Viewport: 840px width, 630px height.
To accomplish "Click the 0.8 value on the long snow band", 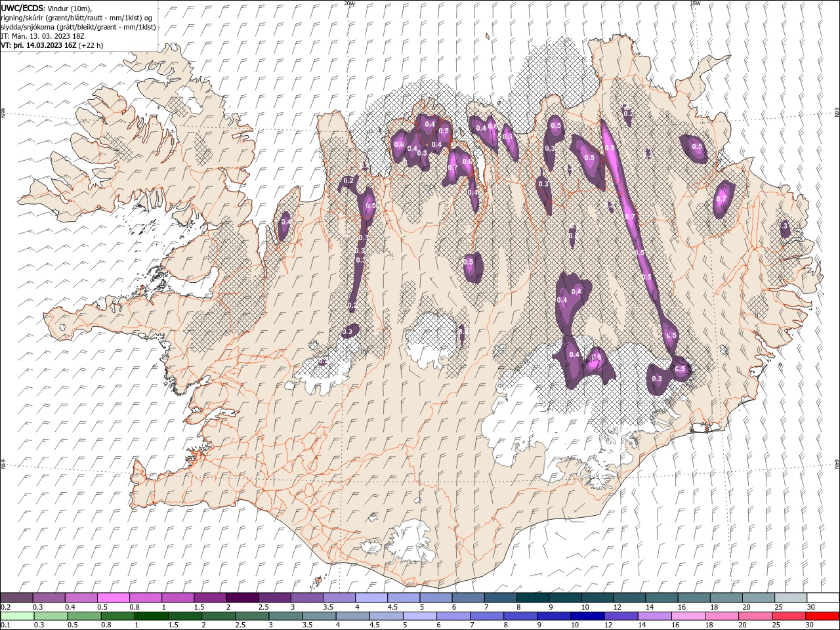I will pyautogui.click(x=610, y=148).
